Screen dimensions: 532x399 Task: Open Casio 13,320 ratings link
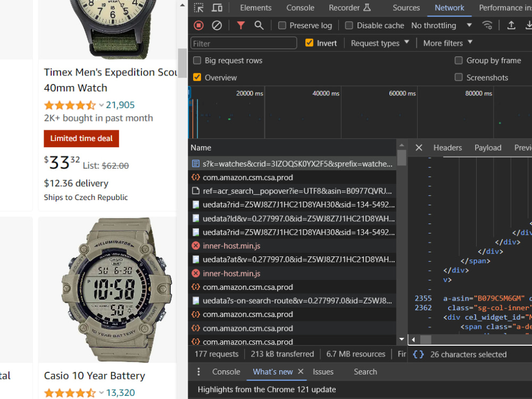pos(120,393)
